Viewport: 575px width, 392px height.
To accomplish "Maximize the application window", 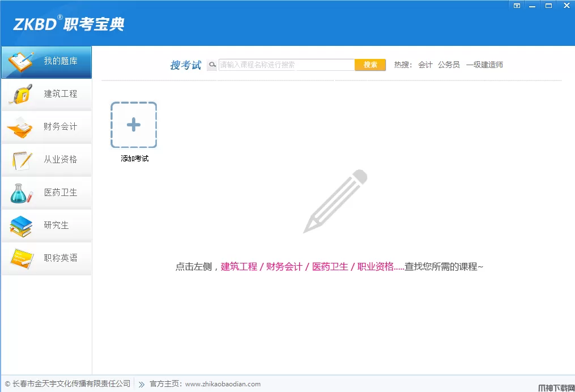I will tap(548, 6).
